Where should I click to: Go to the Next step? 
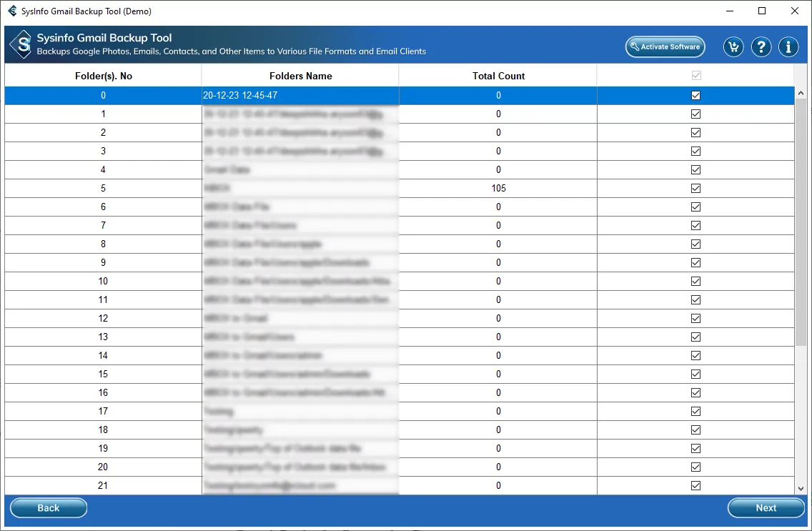point(766,507)
